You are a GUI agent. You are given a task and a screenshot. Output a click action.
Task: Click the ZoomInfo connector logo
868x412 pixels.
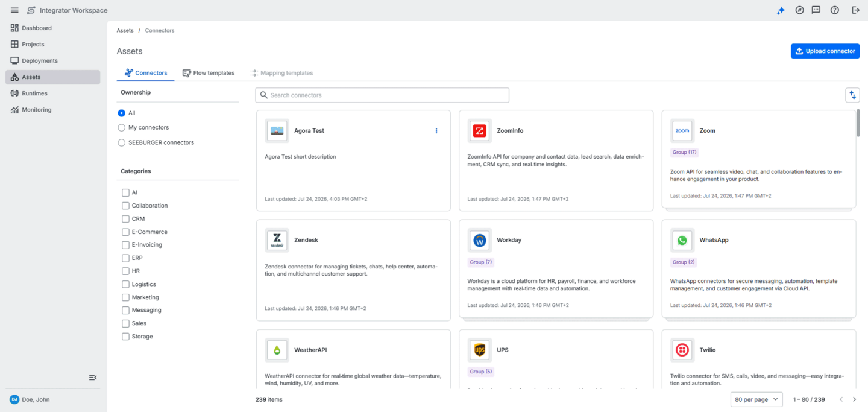click(480, 131)
